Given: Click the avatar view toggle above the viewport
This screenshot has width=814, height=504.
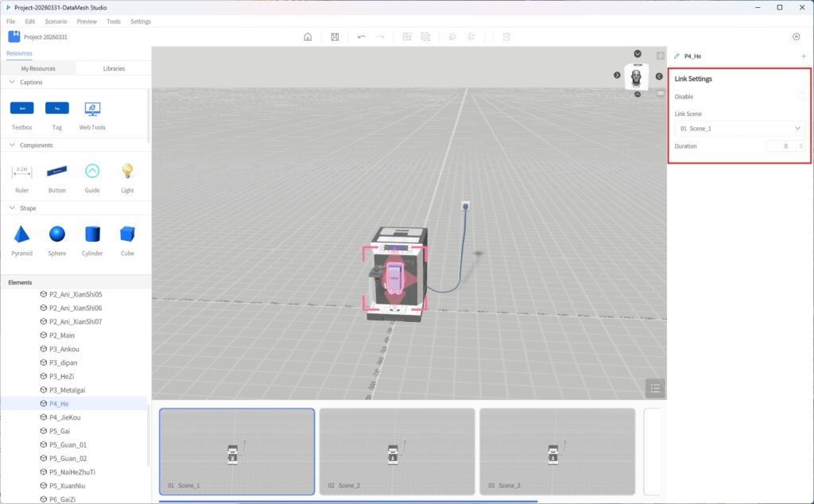Looking at the screenshot, I should click(638, 76).
